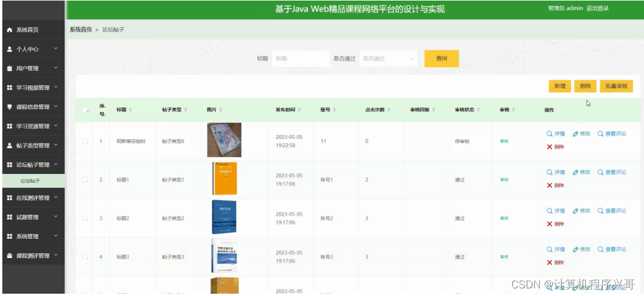Click the magnifier 详情 icon in row 1

[549, 134]
